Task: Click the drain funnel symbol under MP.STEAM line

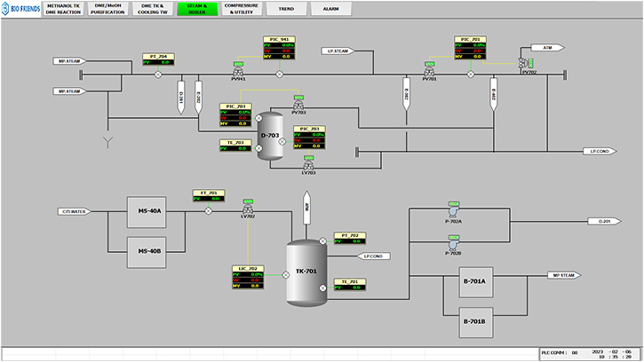Action: point(108,142)
